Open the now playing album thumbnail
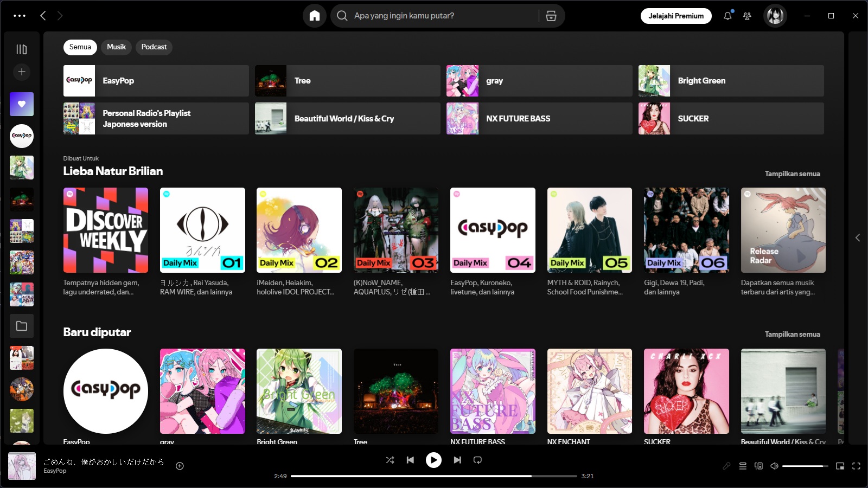This screenshot has height=488, width=868. point(22,466)
